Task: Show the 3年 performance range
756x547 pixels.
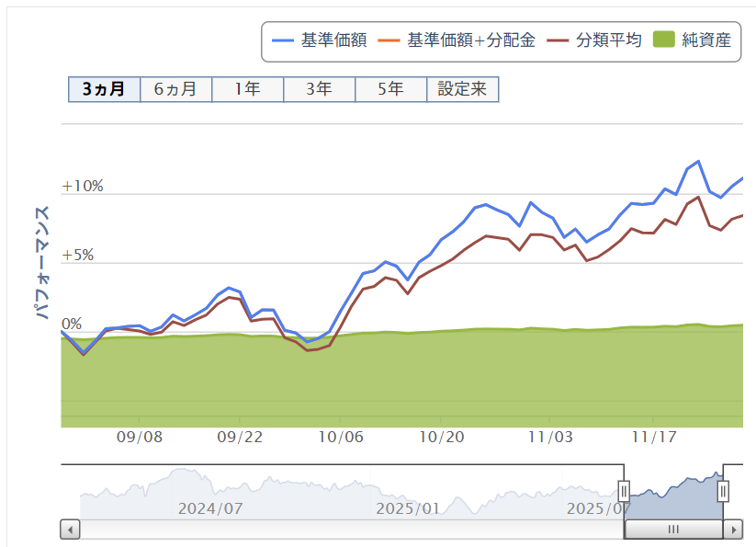Action: pyautogui.click(x=319, y=89)
